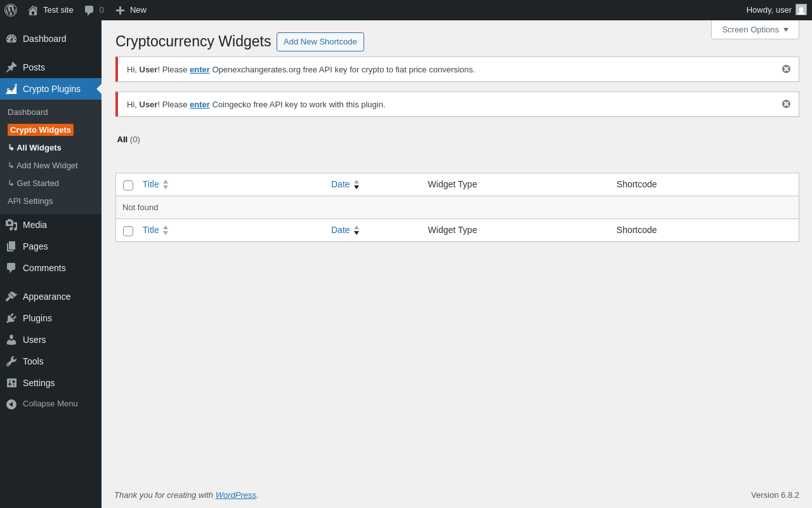Sort widgets by Date in header
The height and width of the screenshot is (508, 812).
(x=341, y=184)
